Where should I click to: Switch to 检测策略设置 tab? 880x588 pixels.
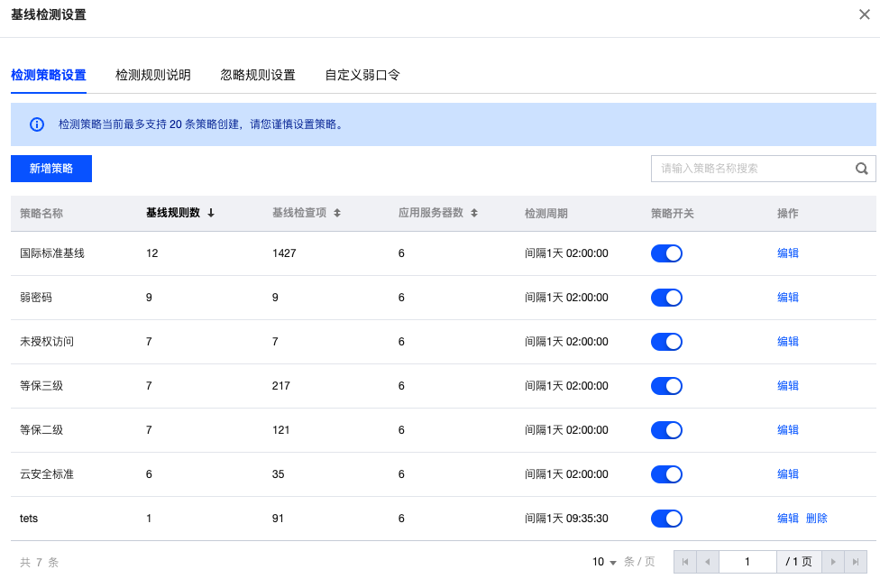(x=49, y=75)
